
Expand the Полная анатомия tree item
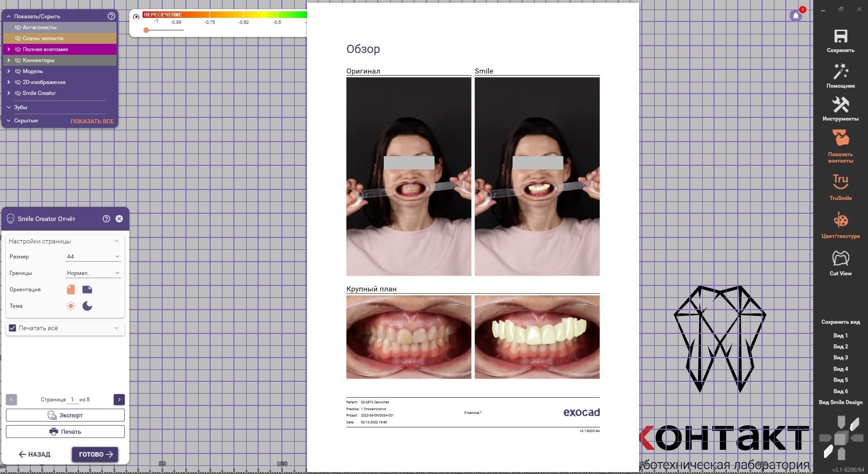coord(9,49)
